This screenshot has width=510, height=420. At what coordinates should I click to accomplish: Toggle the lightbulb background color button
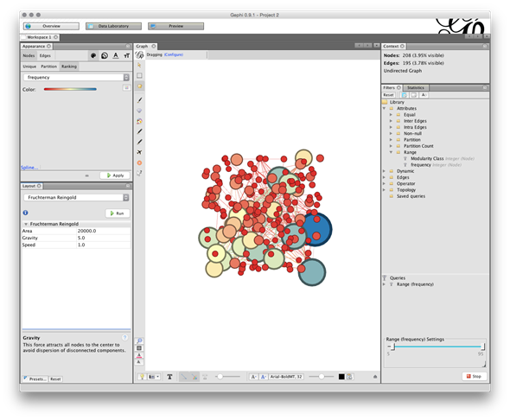click(x=142, y=377)
